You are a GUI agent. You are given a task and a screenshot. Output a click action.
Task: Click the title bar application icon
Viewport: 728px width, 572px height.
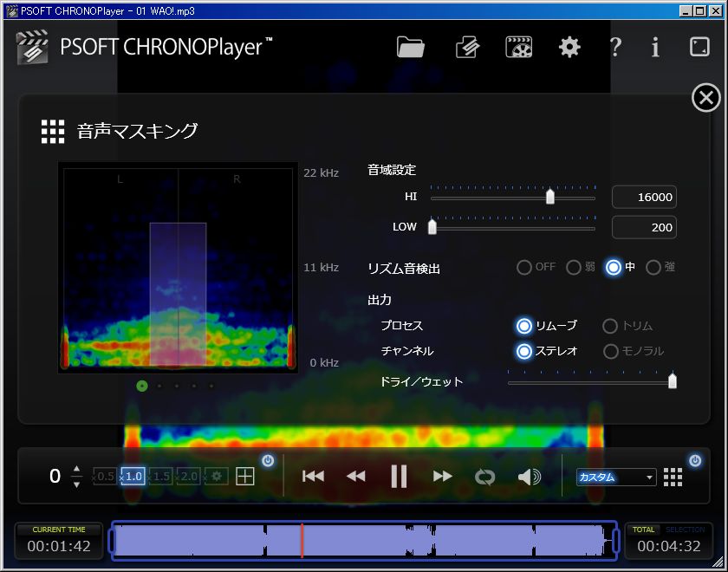tap(11, 10)
